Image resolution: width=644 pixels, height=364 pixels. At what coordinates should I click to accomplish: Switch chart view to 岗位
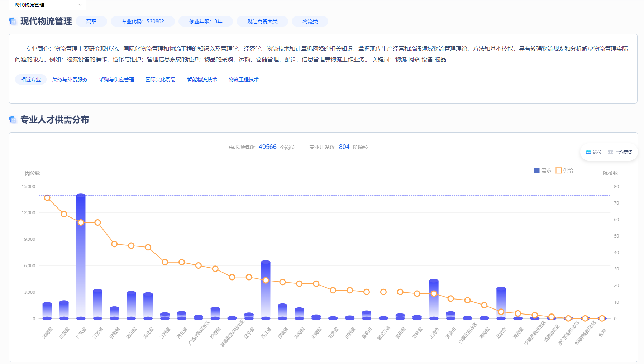coord(594,152)
